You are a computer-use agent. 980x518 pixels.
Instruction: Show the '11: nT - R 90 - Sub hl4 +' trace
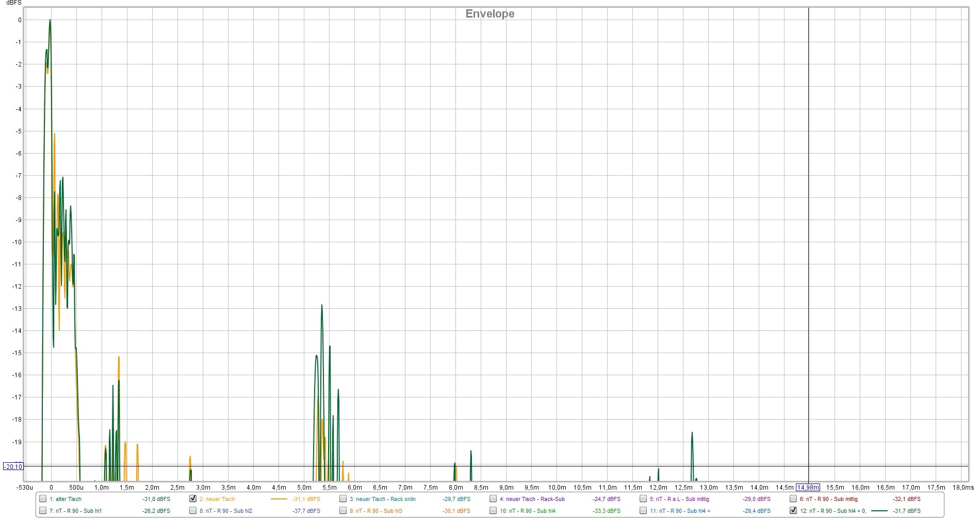[x=643, y=511]
